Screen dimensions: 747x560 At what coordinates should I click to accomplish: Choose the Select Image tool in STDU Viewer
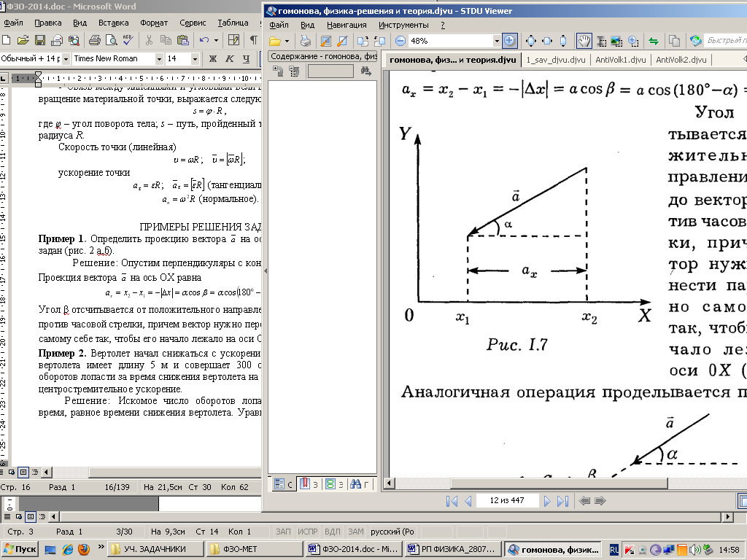click(x=616, y=42)
